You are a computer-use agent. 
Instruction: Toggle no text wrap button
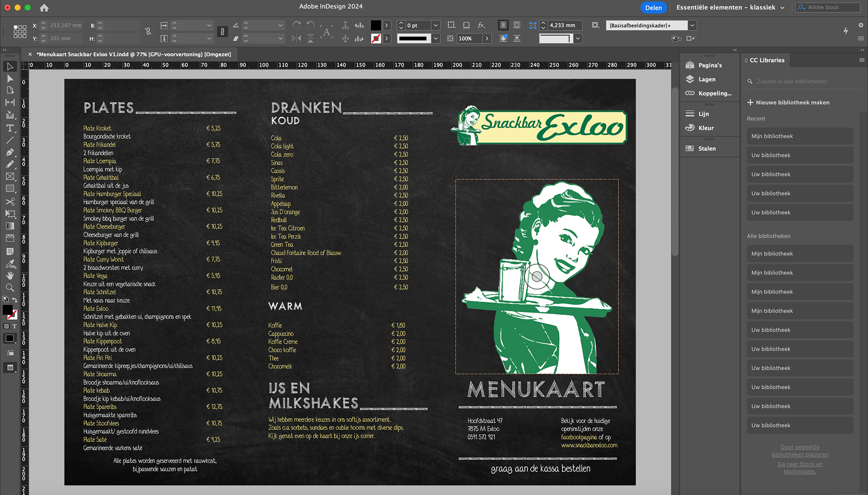tap(503, 25)
